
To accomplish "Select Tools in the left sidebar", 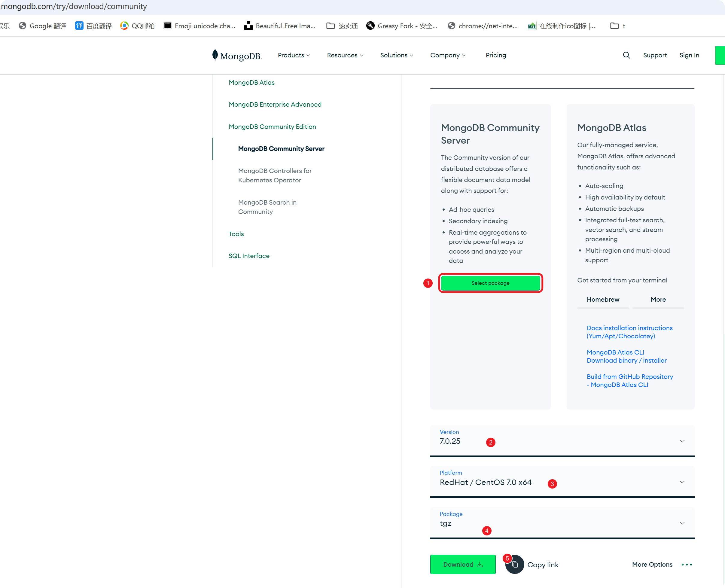I will pos(236,234).
